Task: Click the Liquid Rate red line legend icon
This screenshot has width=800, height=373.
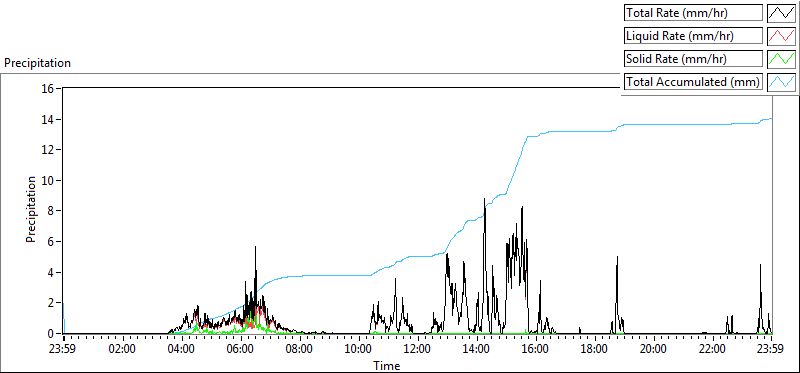Action: (x=781, y=36)
